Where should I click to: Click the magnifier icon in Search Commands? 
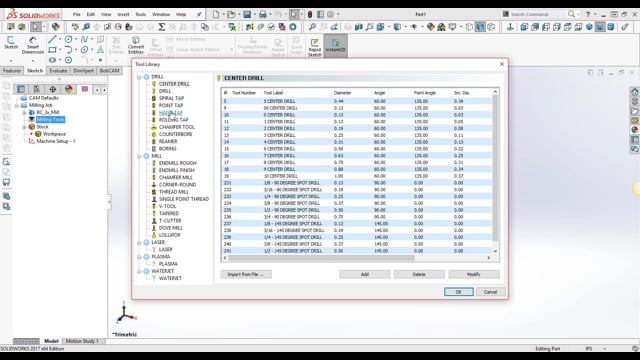pyautogui.click(x=571, y=14)
